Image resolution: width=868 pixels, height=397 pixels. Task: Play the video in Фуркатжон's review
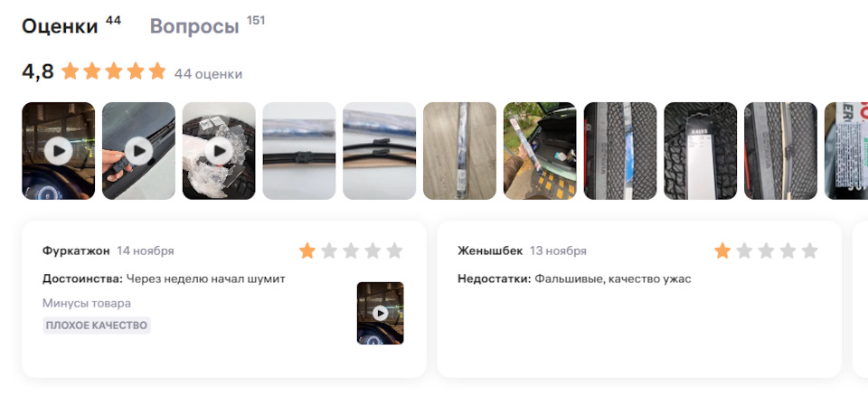click(381, 314)
